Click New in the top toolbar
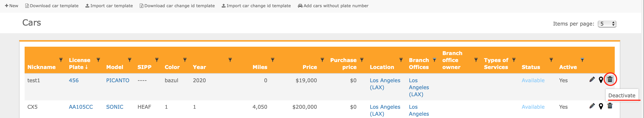This screenshot has width=644, height=118. click(12, 6)
